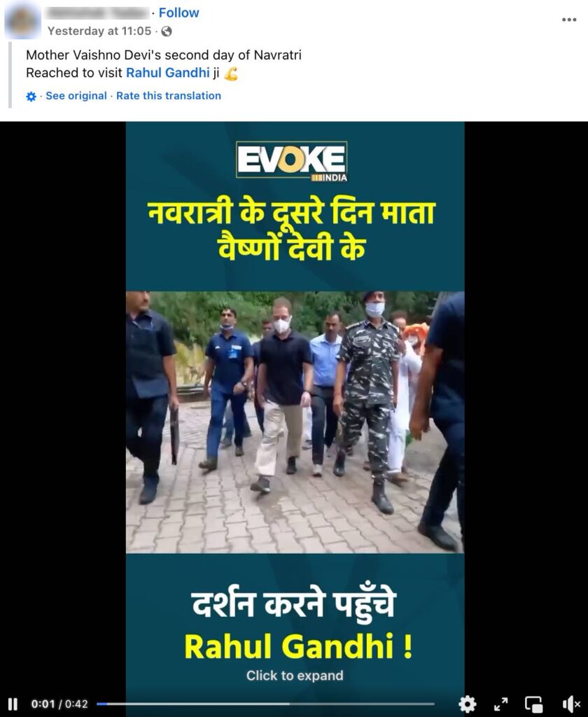Enter fullscreen video mode
The width and height of the screenshot is (588, 717).
point(501,704)
